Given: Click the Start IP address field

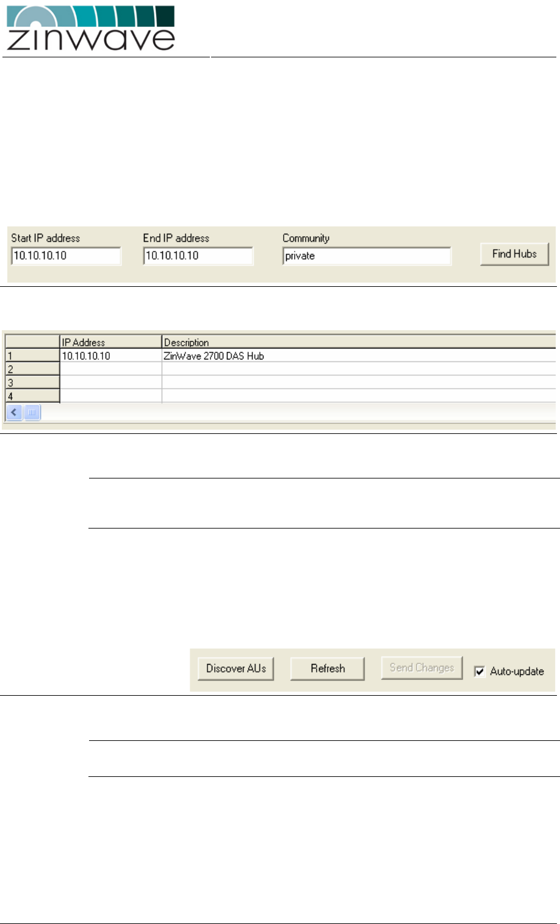Looking at the screenshot, I should tap(66, 256).
